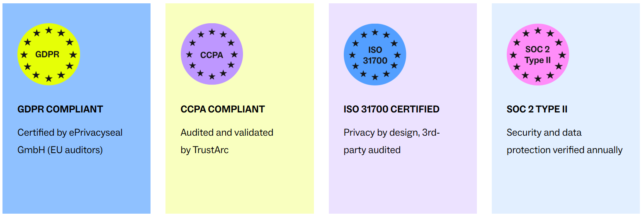
Task: Click the pink SOC 2 Type II badge
Action: (x=538, y=54)
